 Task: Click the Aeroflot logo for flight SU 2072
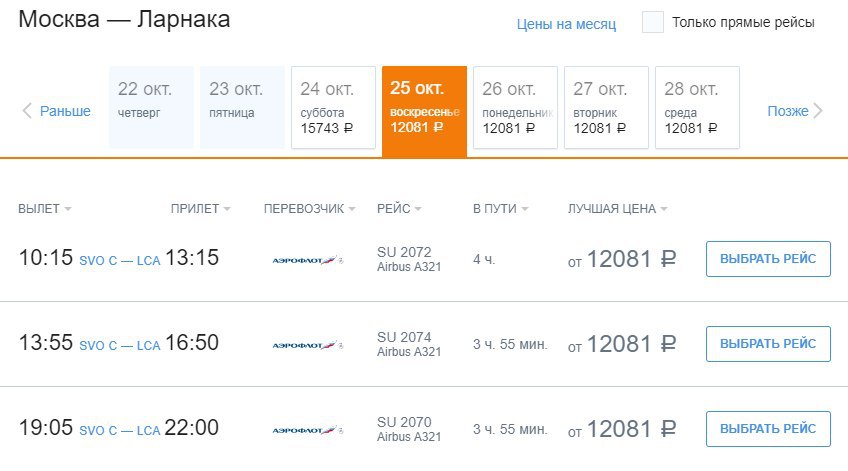point(307,260)
